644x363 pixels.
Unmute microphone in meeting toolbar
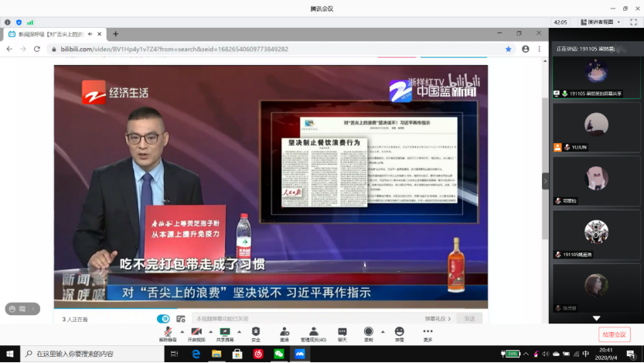coord(168,332)
